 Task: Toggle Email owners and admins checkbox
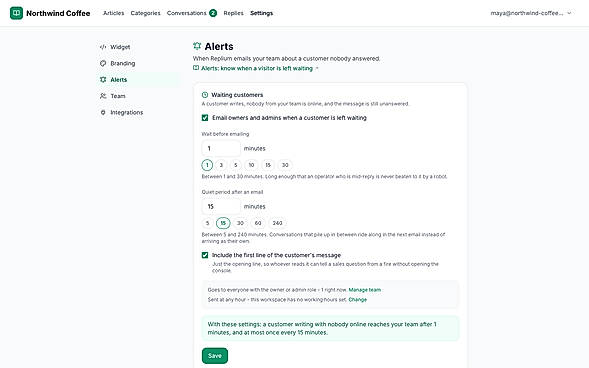tap(205, 118)
